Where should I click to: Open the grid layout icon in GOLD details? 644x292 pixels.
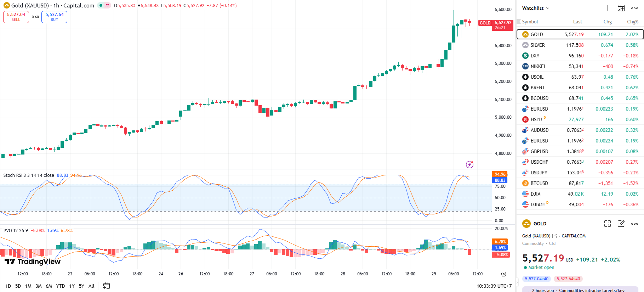coord(608,224)
